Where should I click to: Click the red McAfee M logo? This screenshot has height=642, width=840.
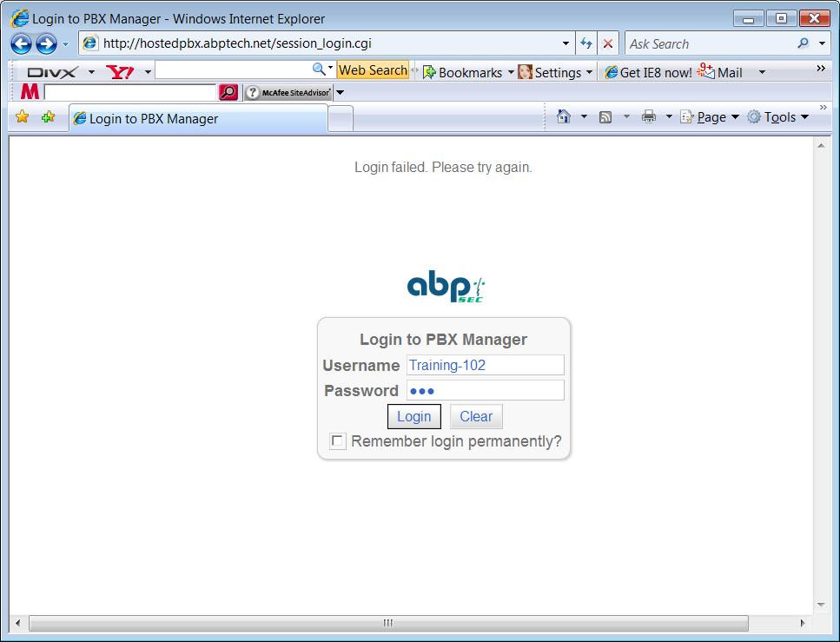pos(30,92)
